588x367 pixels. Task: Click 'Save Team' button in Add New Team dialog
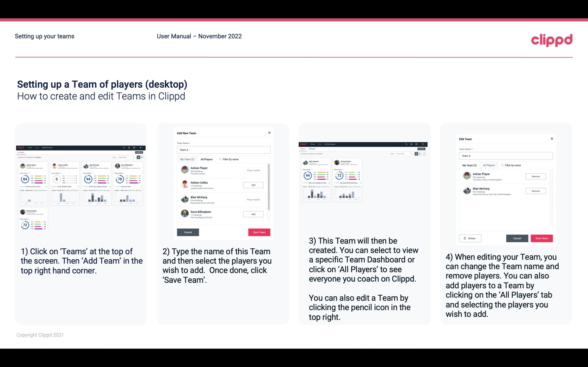259,232
